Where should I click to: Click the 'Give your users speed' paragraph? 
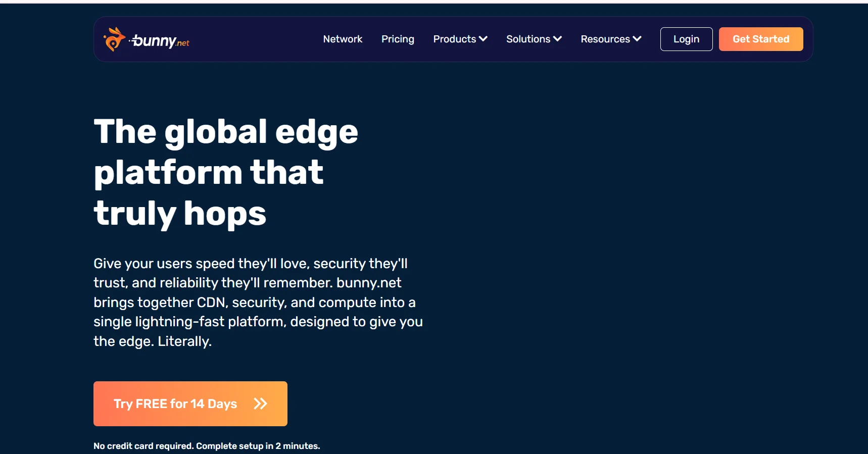[x=258, y=302]
